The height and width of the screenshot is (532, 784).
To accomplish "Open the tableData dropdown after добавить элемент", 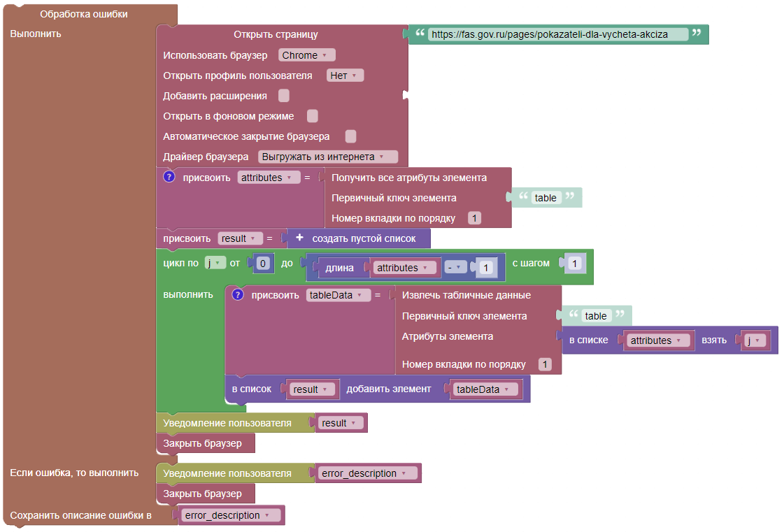I will (485, 389).
